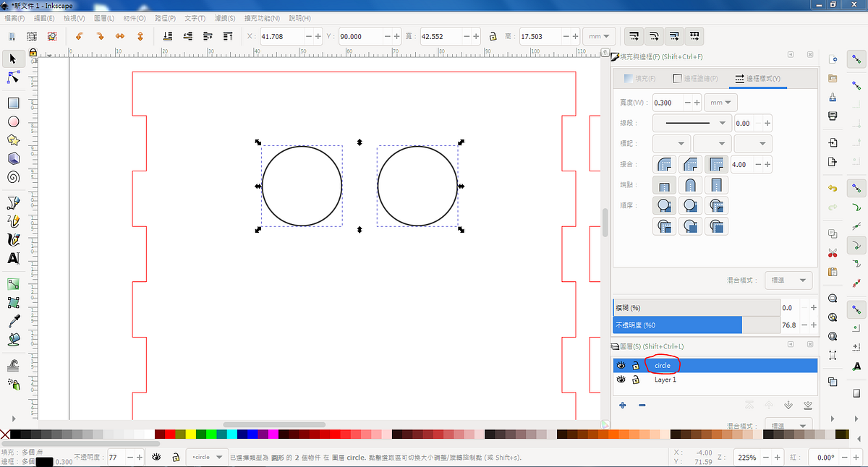This screenshot has height=467, width=868.
Task: Raise selection to top
Action: tap(228, 35)
